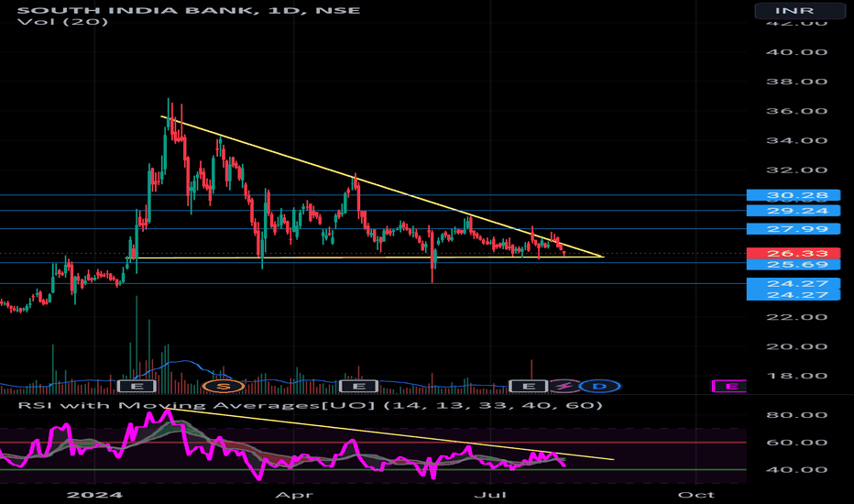Click the 80.00 RSI axis label
854x504 pixels.
click(x=797, y=415)
